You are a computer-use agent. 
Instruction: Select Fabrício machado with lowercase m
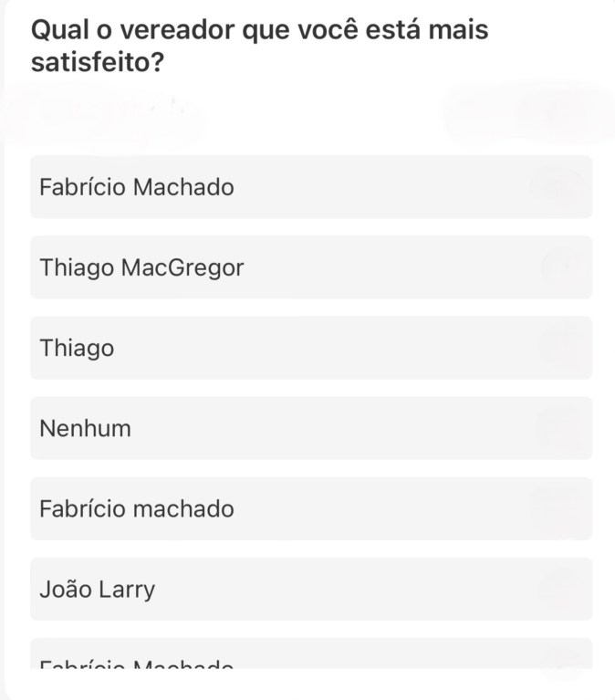click(x=274, y=508)
